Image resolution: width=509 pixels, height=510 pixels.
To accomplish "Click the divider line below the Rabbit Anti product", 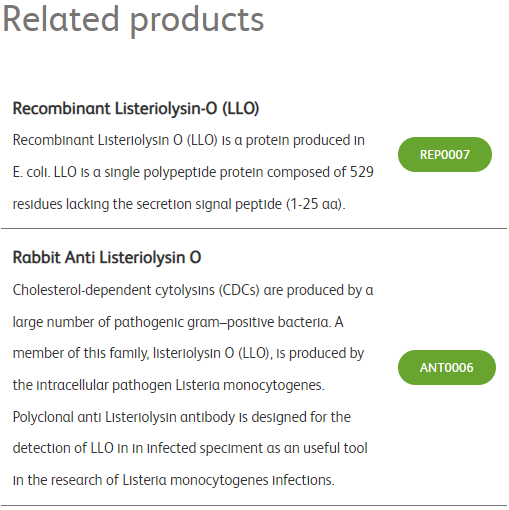I will [x=254, y=506].
